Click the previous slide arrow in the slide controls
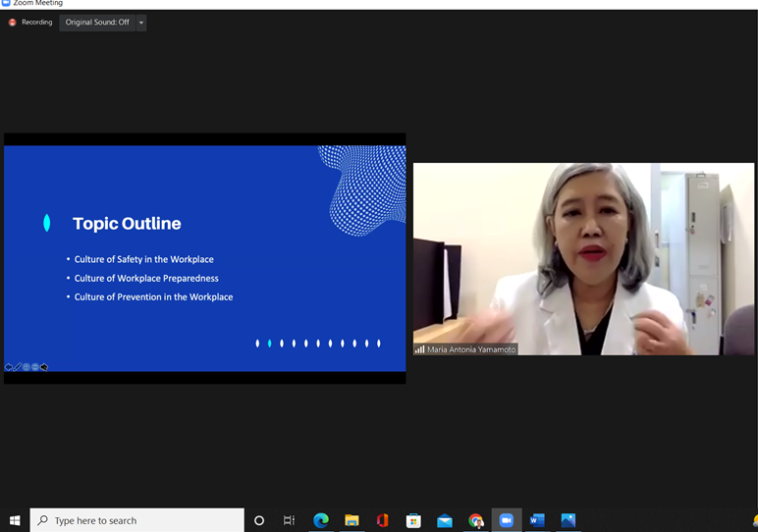 pyautogui.click(x=8, y=367)
